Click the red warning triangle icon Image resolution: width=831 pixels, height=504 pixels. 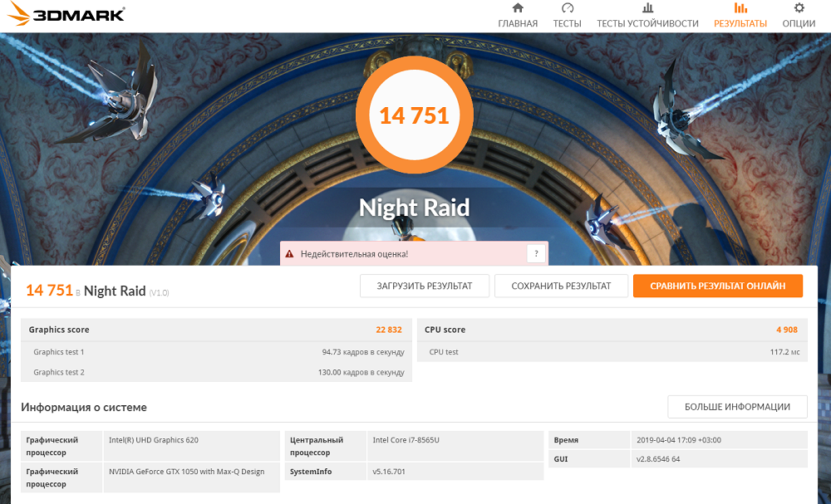[289, 254]
